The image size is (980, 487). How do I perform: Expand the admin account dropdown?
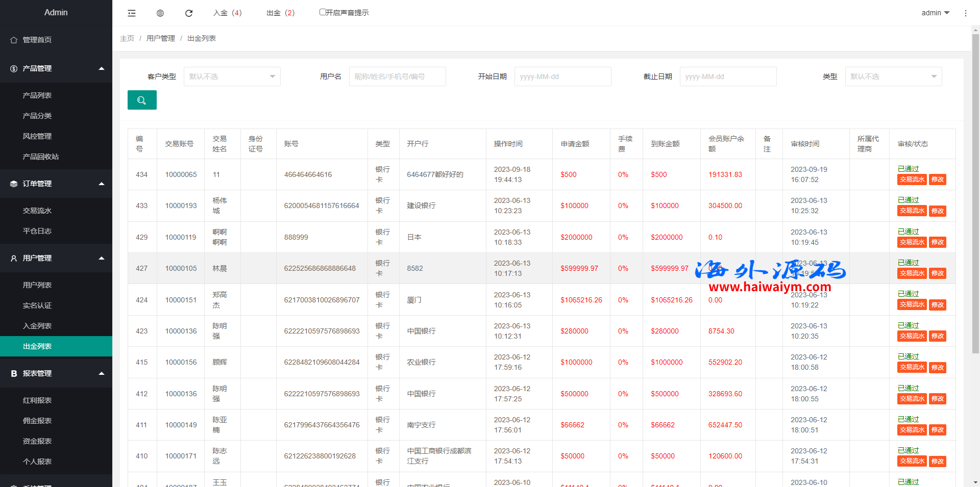point(935,13)
